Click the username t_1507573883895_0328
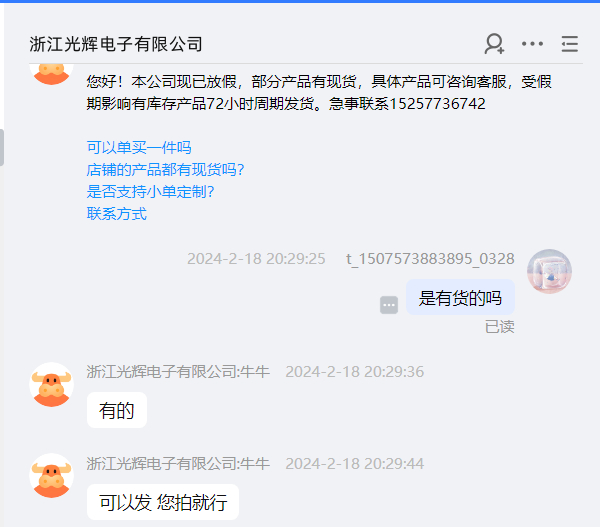This screenshot has height=527, width=600. [430, 259]
